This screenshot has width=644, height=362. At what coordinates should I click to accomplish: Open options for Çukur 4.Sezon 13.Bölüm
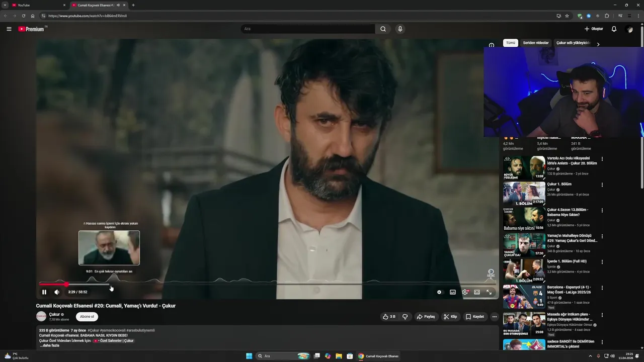pyautogui.click(x=602, y=210)
